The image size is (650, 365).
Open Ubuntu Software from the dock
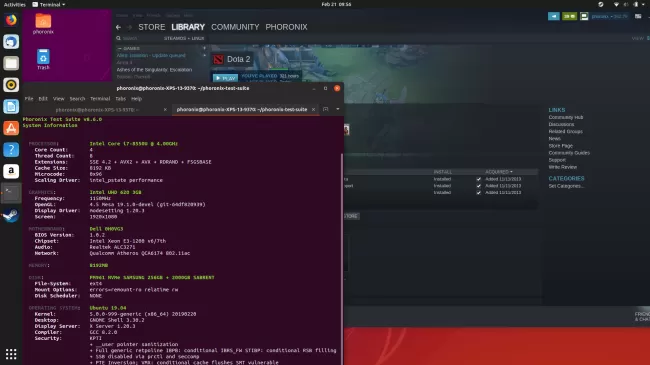(x=11, y=128)
